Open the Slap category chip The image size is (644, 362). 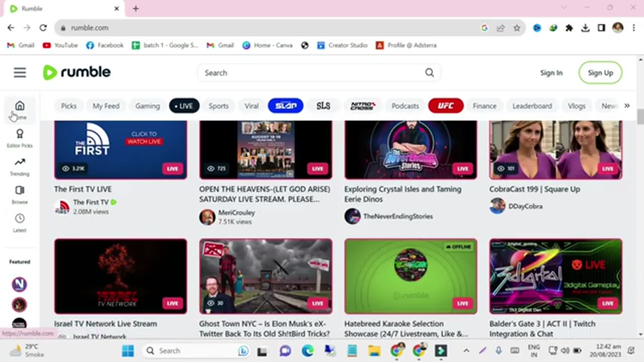click(286, 106)
